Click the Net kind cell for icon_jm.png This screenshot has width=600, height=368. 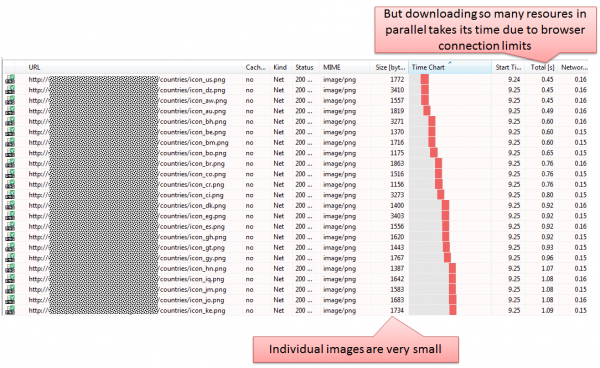(279, 290)
